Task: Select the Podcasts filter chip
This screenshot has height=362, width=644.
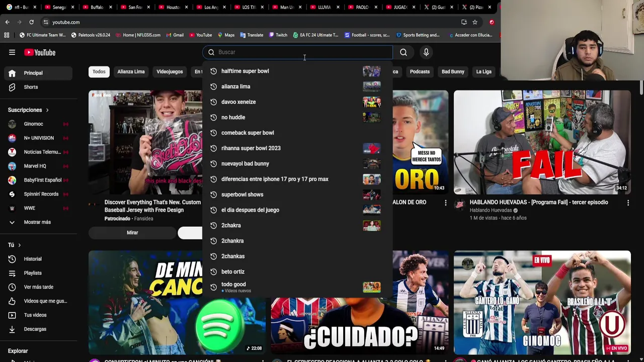Action: click(x=420, y=72)
